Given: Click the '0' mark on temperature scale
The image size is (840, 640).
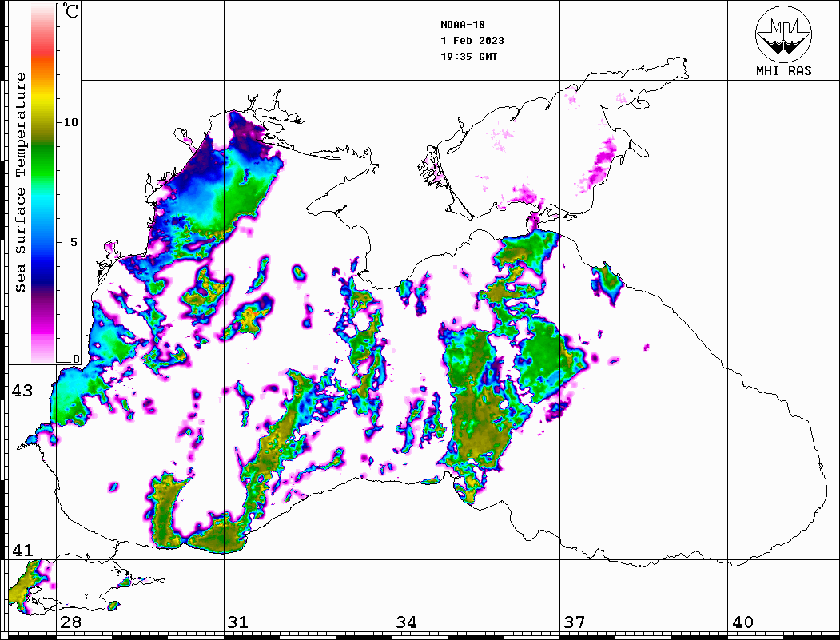Looking at the screenshot, I should click(76, 359).
